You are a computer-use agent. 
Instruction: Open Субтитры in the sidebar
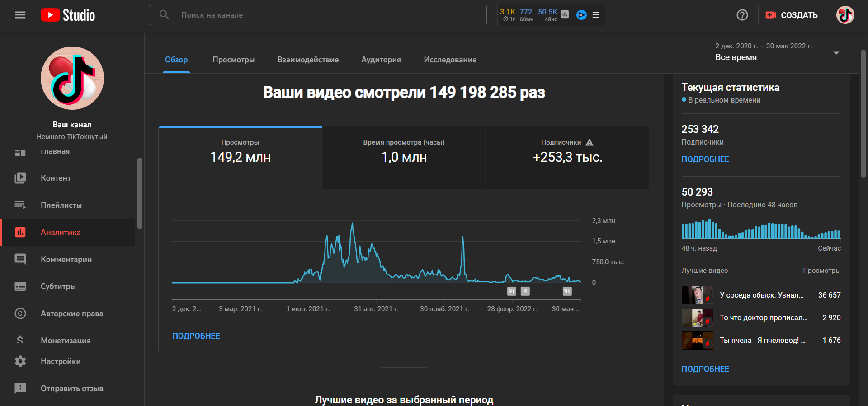point(68,286)
